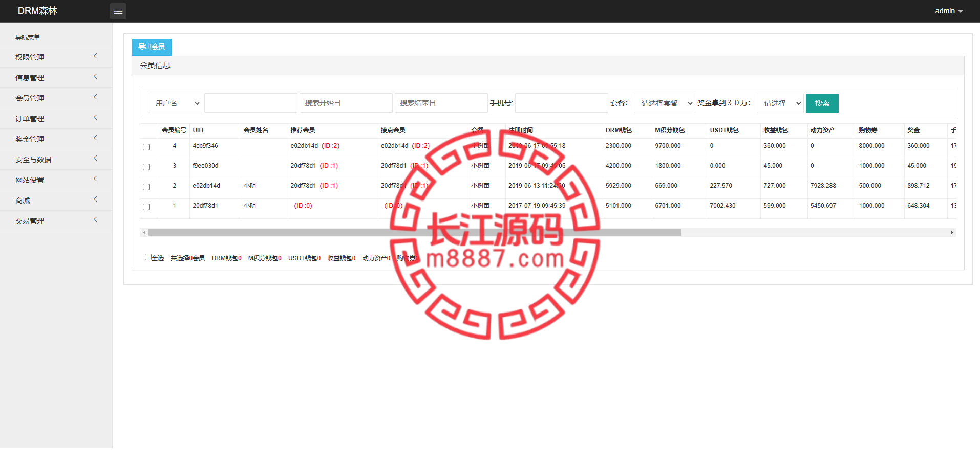The image size is (980, 468).
Task: Click the 推荐会员 column header
Action: [303, 130]
